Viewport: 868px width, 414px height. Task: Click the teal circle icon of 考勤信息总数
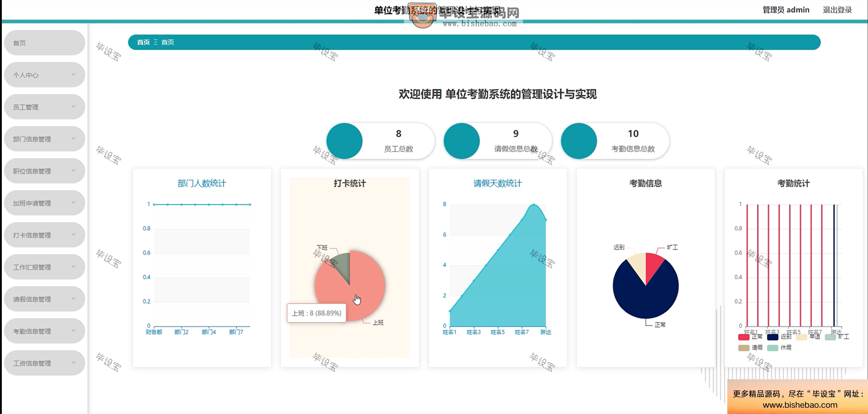[x=579, y=141]
